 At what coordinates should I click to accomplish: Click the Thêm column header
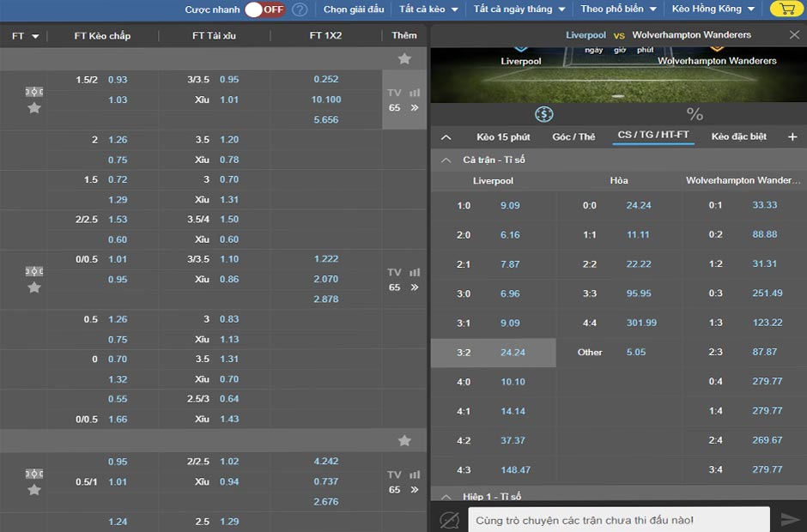(x=404, y=35)
